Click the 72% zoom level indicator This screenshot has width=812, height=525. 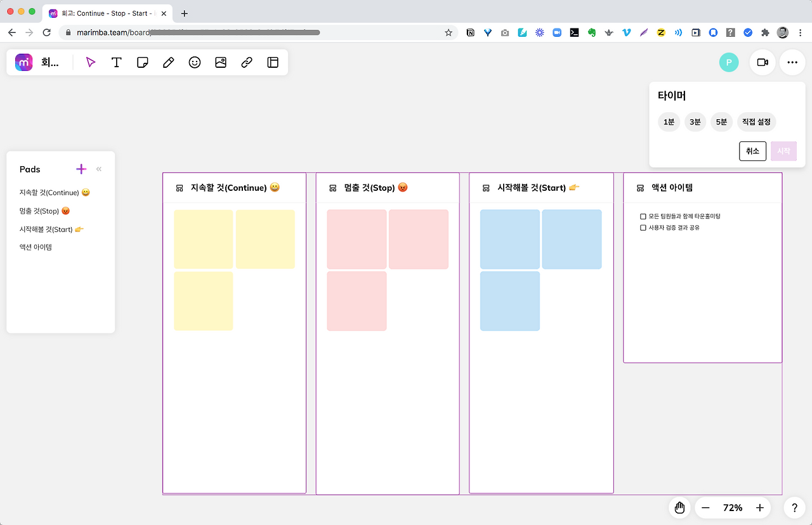pyautogui.click(x=733, y=508)
